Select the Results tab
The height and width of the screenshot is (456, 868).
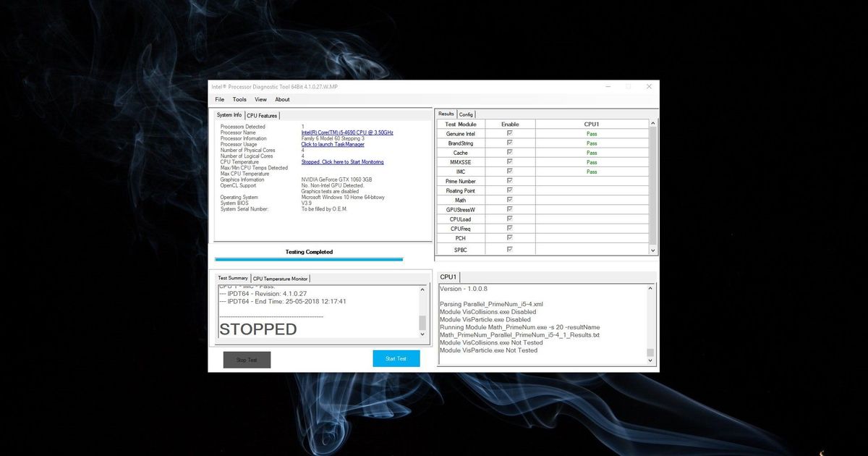point(446,114)
